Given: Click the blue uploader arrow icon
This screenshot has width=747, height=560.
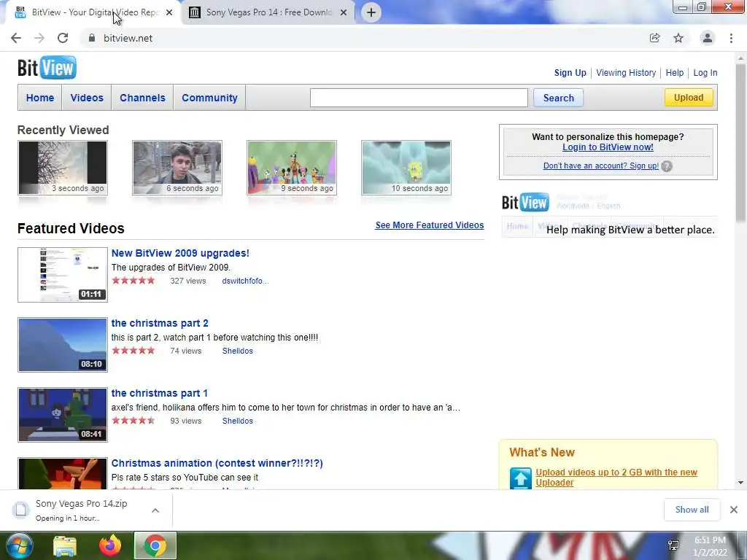Looking at the screenshot, I should (x=520, y=478).
